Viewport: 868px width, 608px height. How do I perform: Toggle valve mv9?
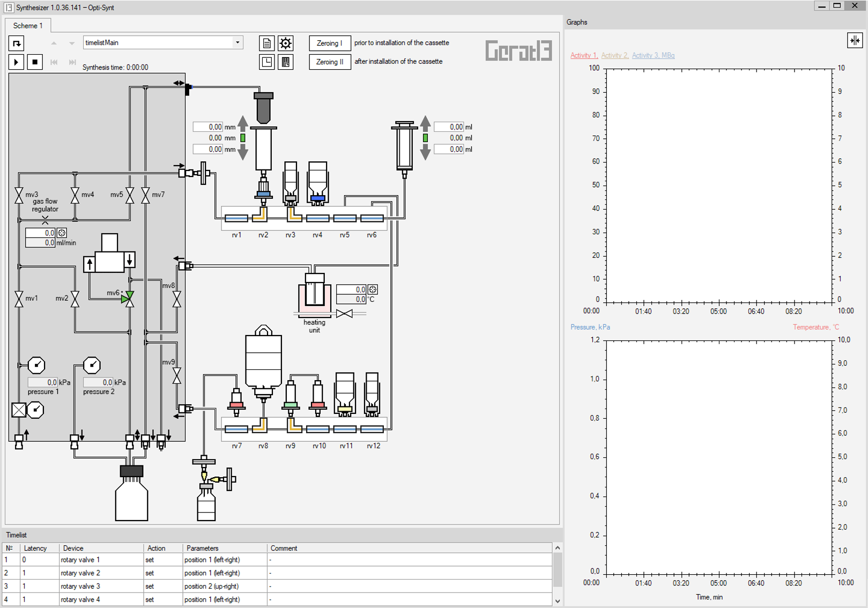[177, 375]
